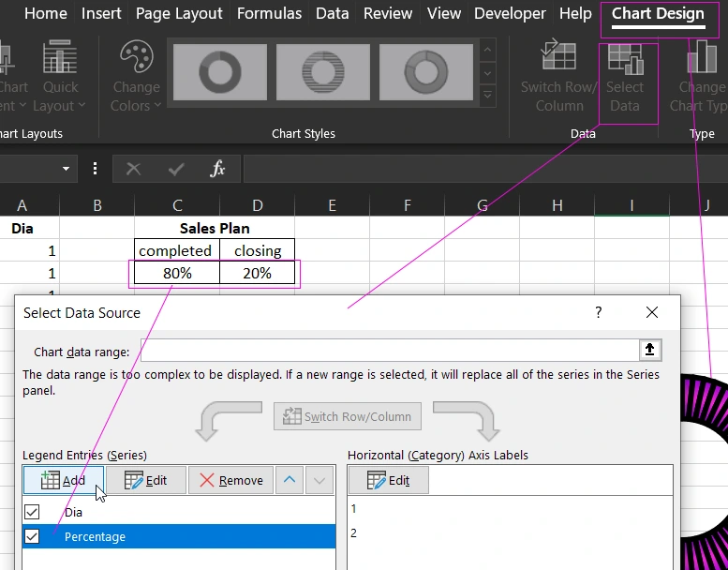The height and width of the screenshot is (570, 728).
Task: Close the Select Data Source dialog
Action: click(x=652, y=312)
